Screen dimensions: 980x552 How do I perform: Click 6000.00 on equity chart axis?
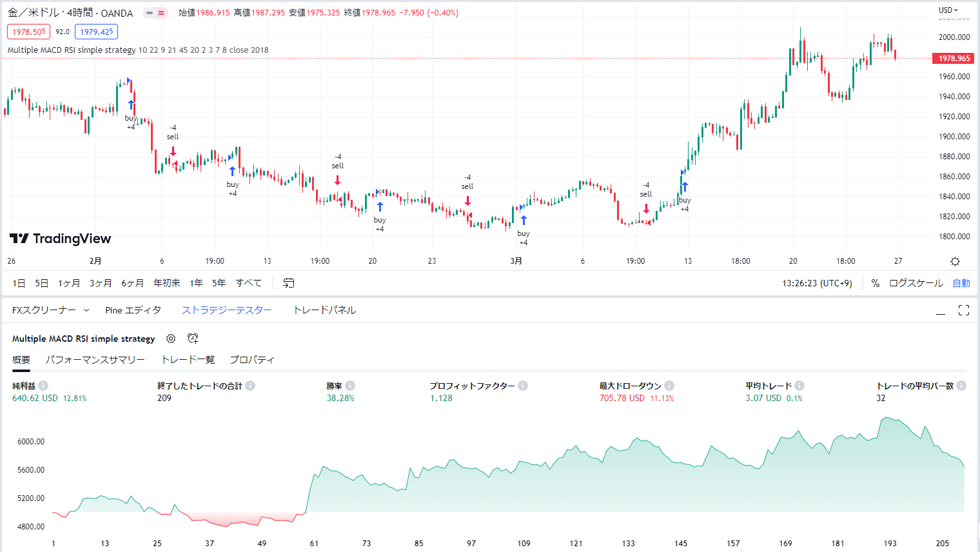point(31,442)
